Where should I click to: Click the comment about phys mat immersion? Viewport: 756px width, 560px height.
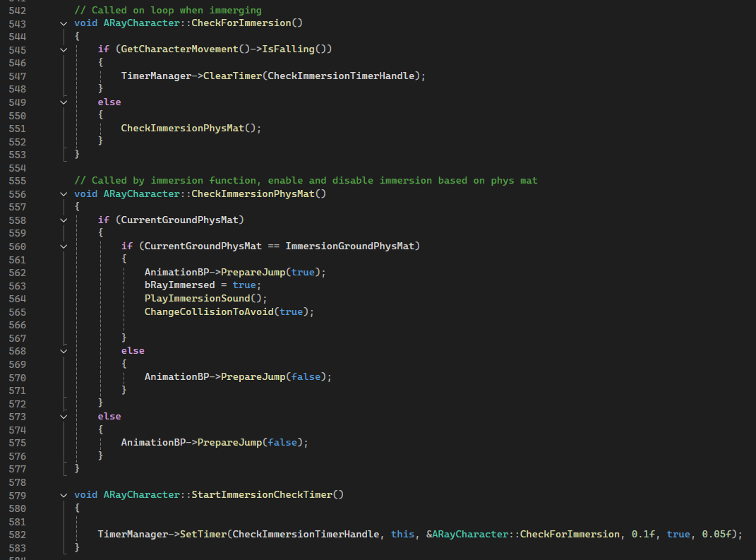click(x=306, y=180)
